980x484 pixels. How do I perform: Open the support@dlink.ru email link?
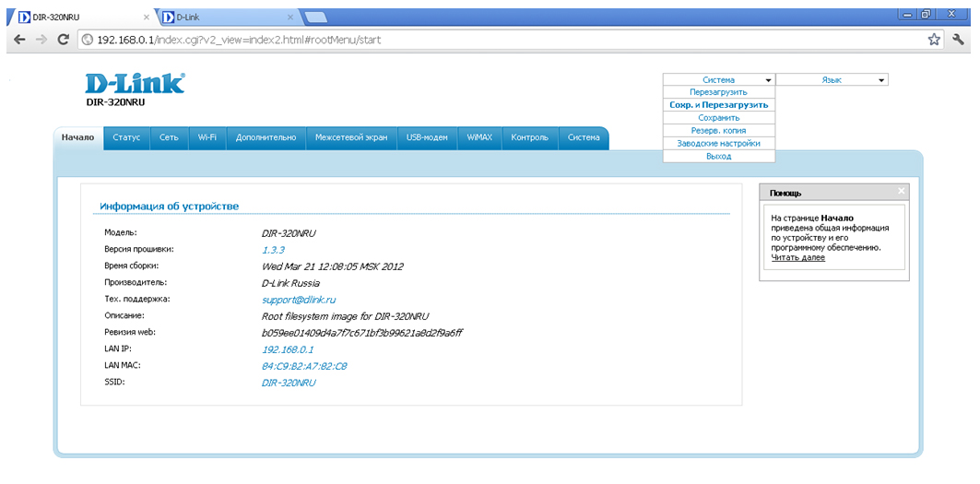pyautogui.click(x=299, y=300)
